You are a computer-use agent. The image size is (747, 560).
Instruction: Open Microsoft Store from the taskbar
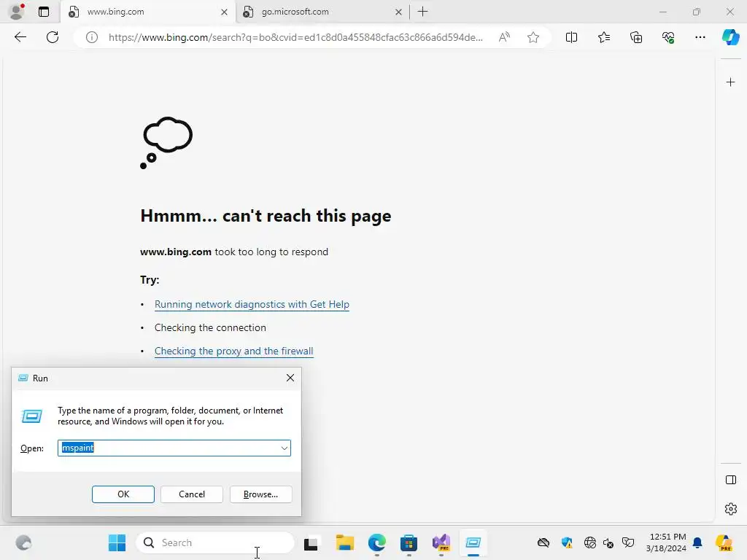click(409, 542)
